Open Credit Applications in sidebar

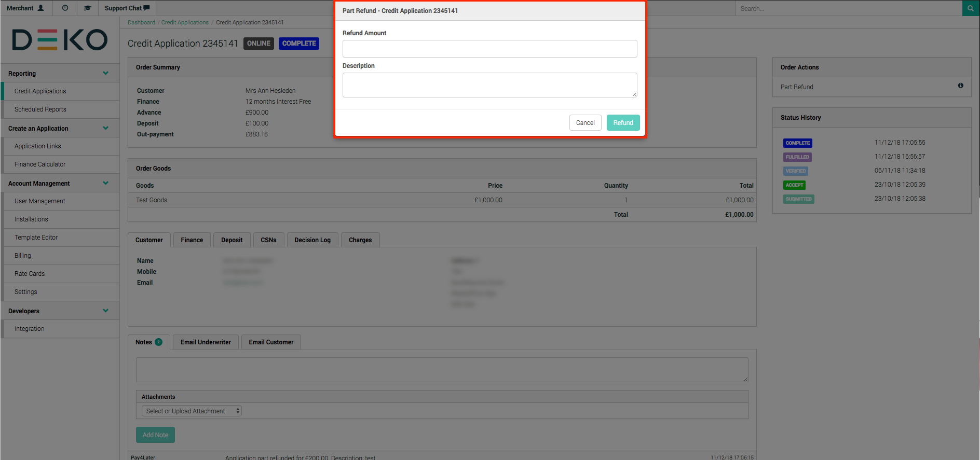61,91
